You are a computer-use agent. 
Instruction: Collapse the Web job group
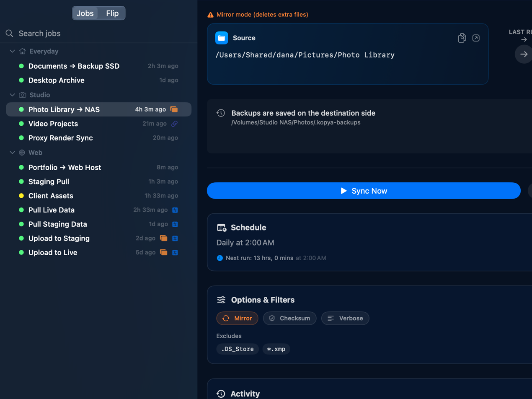click(12, 153)
